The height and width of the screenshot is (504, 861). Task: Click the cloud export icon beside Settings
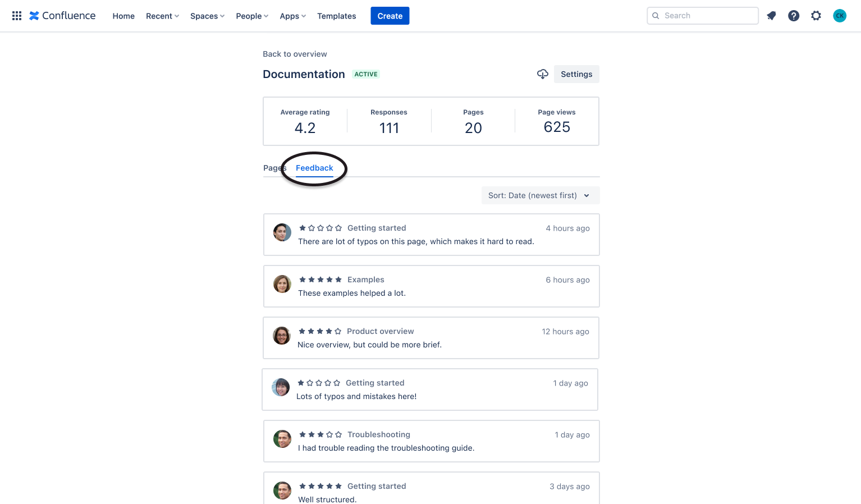pyautogui.click(x=542, y=74)
